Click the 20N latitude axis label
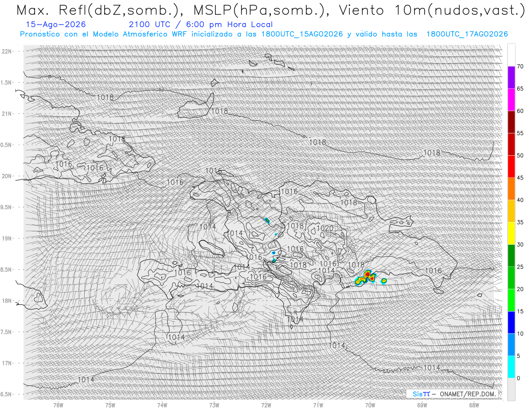 click(x=6, y=176)
